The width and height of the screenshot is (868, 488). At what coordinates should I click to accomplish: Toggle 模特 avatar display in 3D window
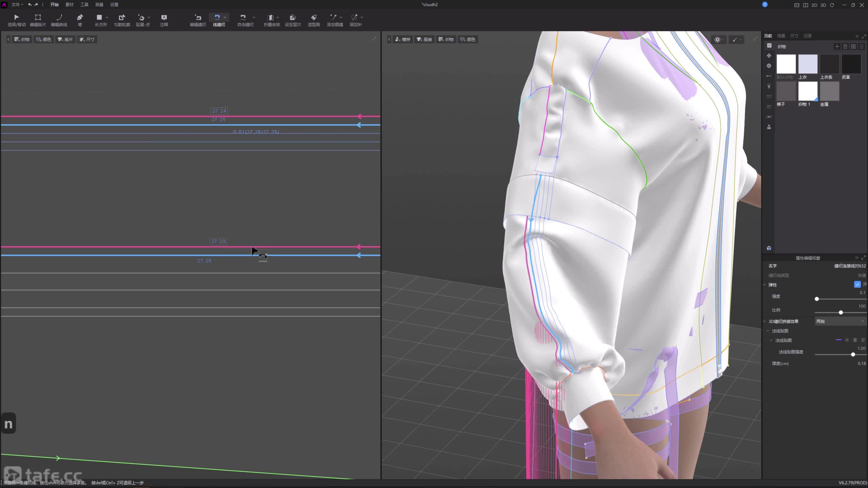[403, 39]
